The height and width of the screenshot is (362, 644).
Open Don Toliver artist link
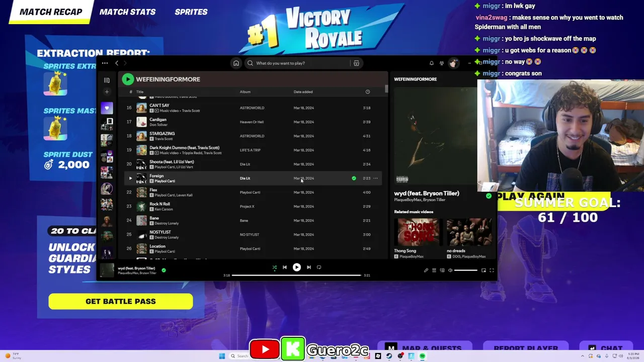(x=158, y=125)
